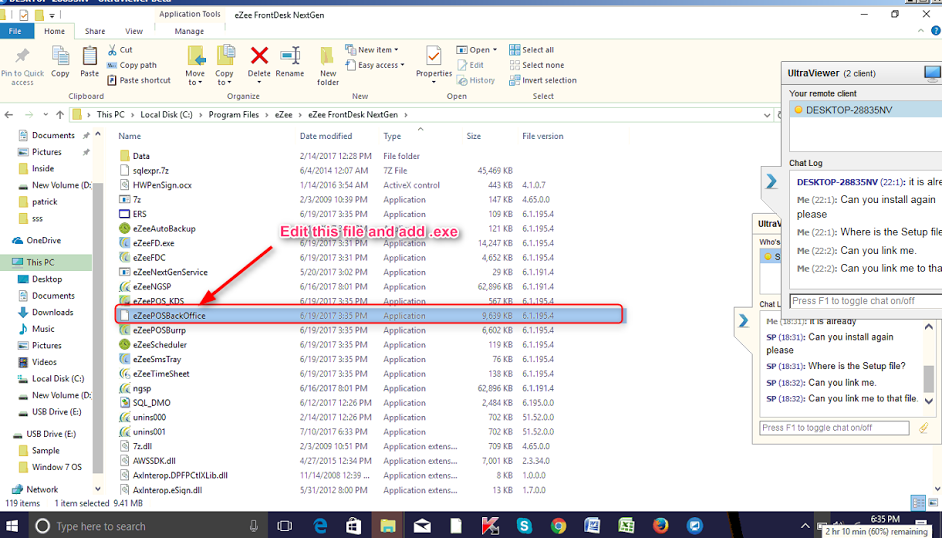Sort by the Size column header
The width and height of the screenshot is (942, 538).
pyautogui.click(x=473, y=136)
